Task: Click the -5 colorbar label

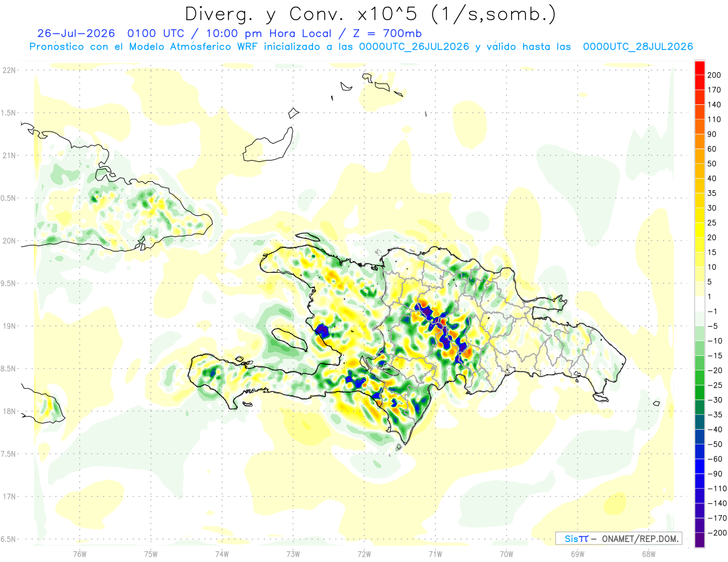Action: [x=712, y=326]
